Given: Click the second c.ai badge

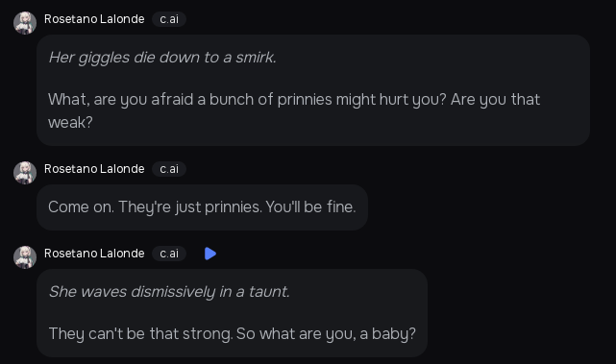Looking at the screenshot, I should click(x=169, y=169).
